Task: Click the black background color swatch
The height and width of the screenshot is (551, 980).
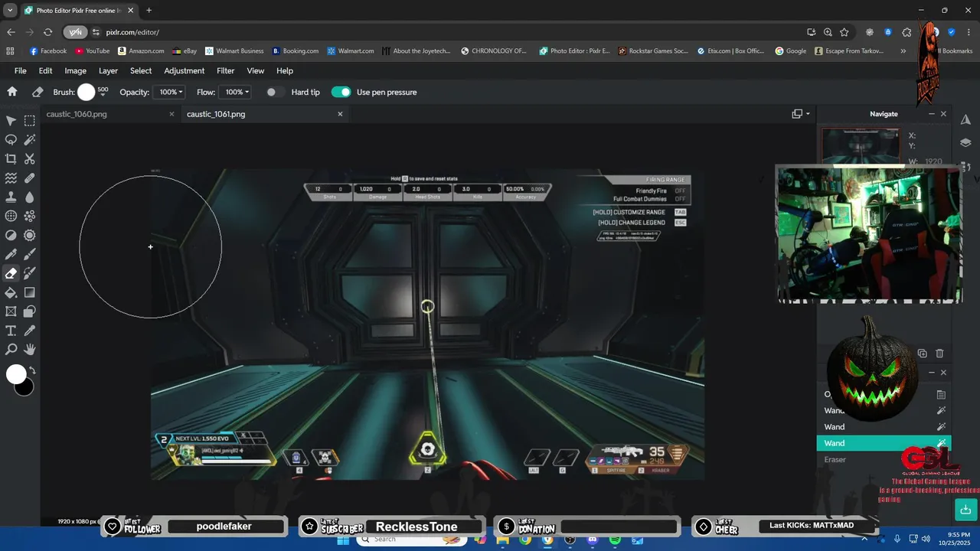Action: click(x=25, y=387)
